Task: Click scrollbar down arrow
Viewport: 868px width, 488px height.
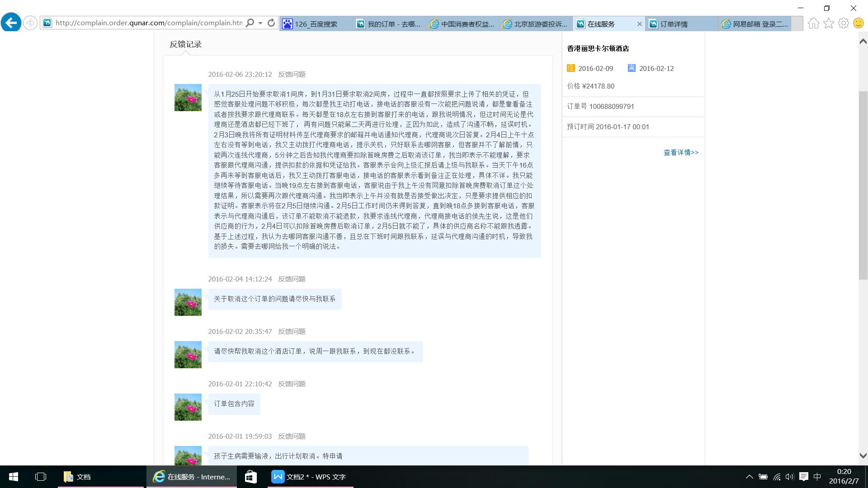Action: (x=863, y=456)
